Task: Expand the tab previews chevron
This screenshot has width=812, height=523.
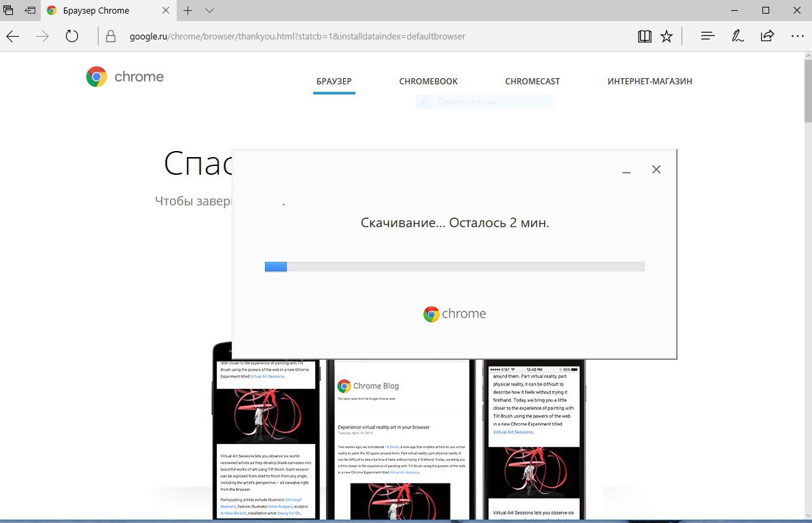Action: [x=209, y=11]
